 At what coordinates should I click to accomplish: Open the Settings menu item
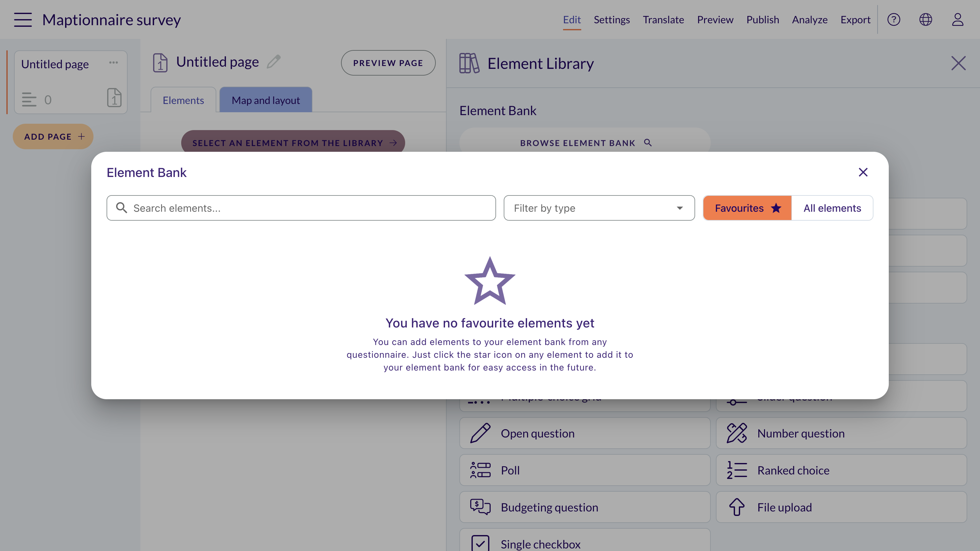coord(612,20)
